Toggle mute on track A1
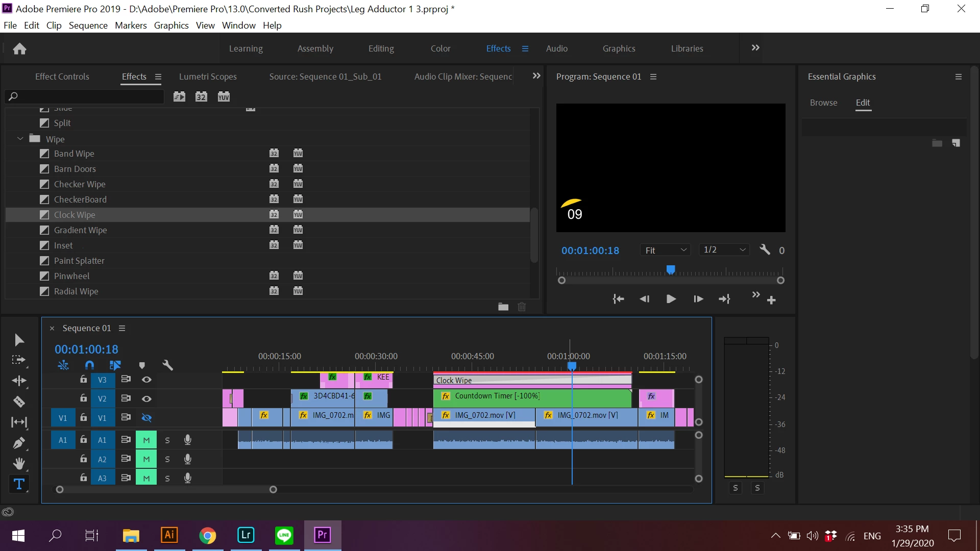Screen dimensions: 980x551 (146, 440)
